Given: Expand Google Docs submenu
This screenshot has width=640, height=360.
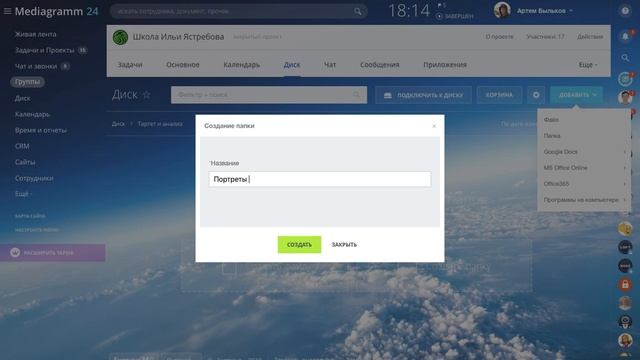Looking at the screenshot, I should point(584,152).
